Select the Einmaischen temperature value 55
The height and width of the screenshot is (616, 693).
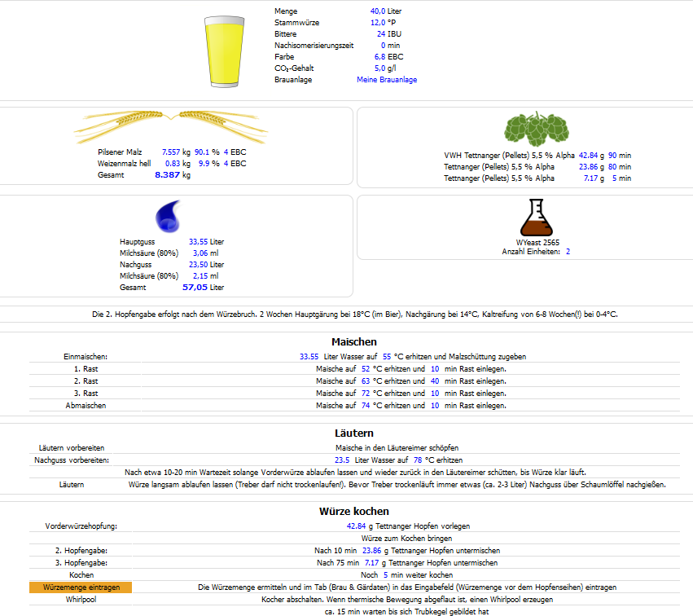(387, 357)
